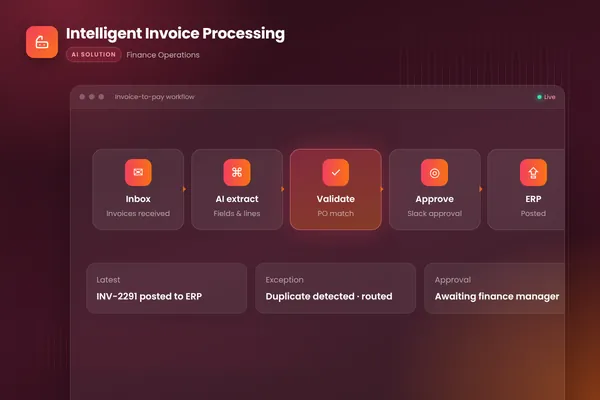
Task: Click the arrow between Validate and Approve
Action: 382,189
